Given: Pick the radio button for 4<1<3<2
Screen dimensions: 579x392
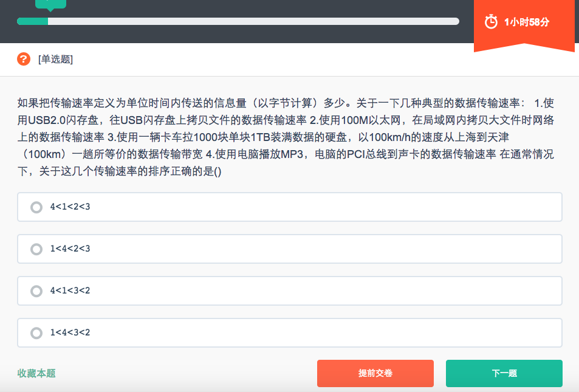Looking at the screenshot, I should point(36,291).
